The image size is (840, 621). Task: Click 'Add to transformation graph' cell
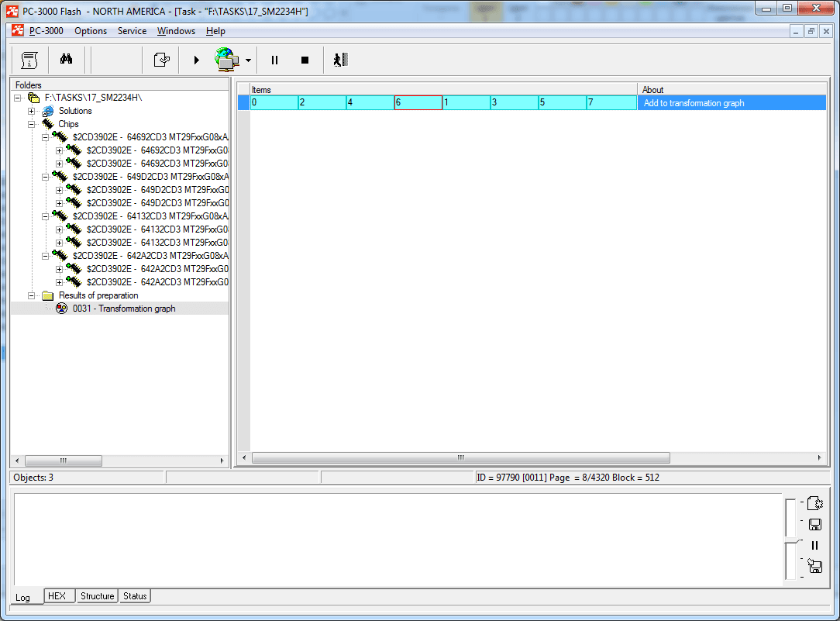point(732,103)
